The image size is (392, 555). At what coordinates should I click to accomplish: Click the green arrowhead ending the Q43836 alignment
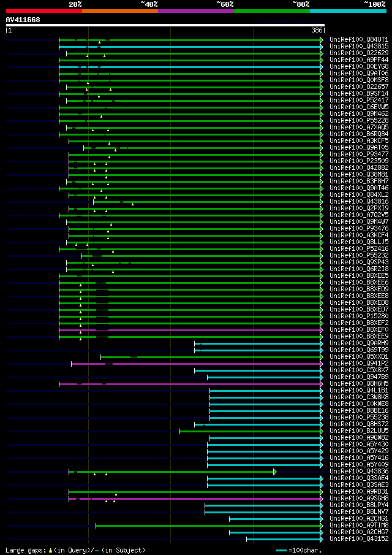pos(274,472)
